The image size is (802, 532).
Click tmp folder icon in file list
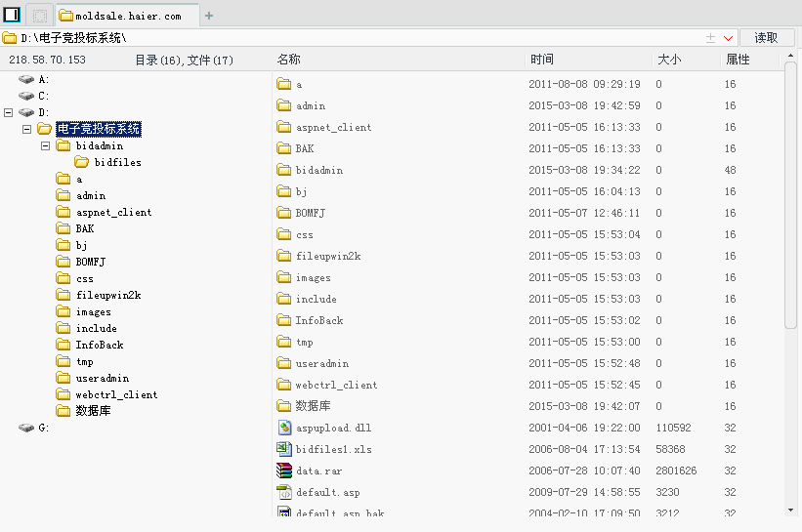284,342
